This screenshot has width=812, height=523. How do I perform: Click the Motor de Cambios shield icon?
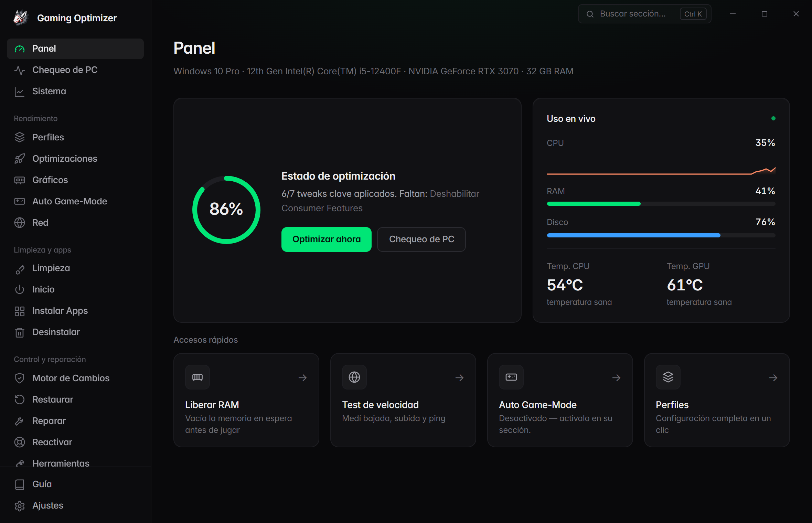point(20,378)
